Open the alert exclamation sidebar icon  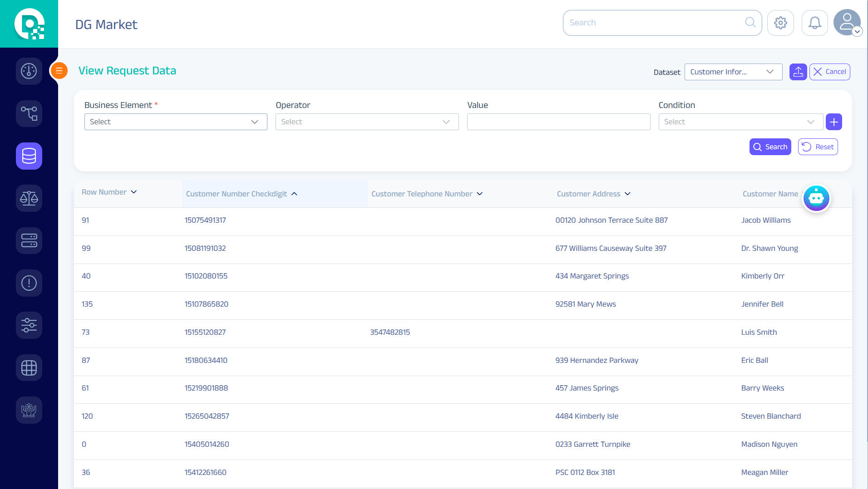click(x=29, y=283)
